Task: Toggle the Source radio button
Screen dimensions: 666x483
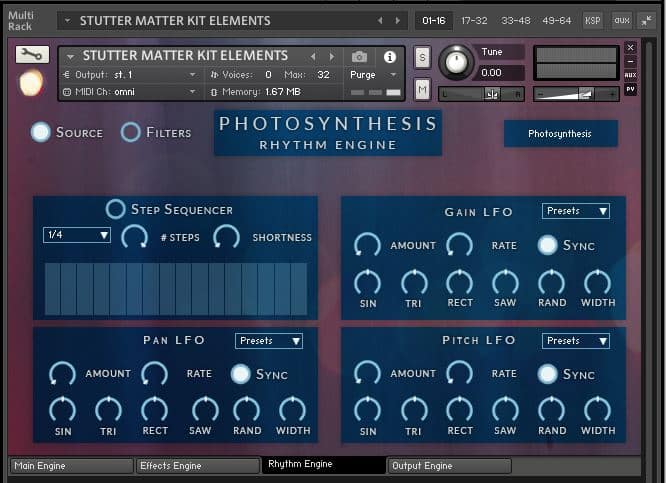Action: point(41,132)
